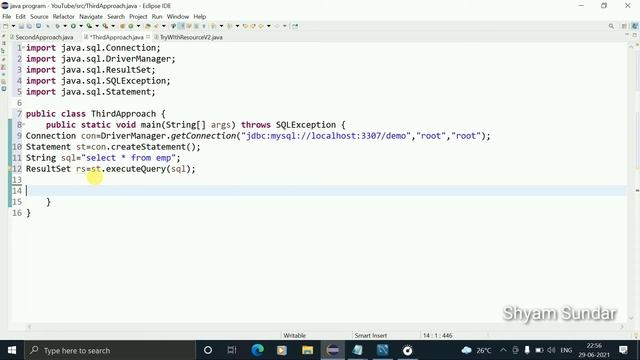Open File Explorer from the taskbar

pyautogui.click(x=307, y=350)
